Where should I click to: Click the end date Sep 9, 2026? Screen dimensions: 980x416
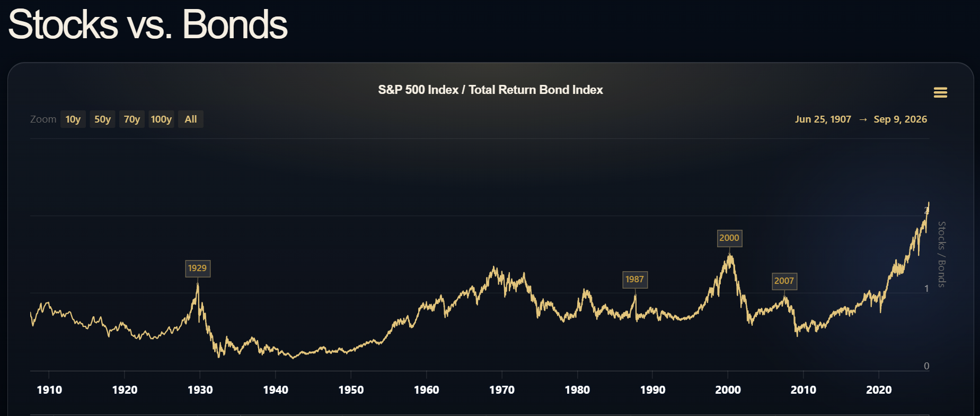coord(900,119)
